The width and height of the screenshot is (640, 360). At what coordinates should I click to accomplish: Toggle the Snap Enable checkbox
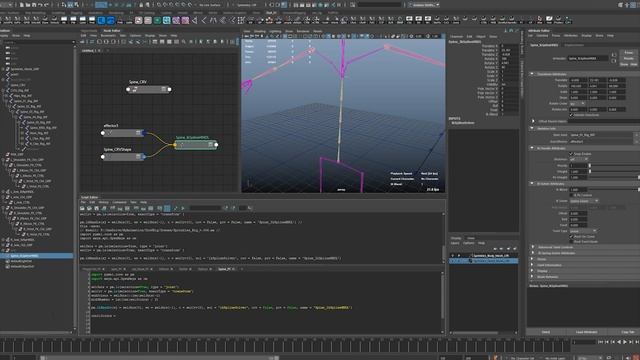pos(571,154)
